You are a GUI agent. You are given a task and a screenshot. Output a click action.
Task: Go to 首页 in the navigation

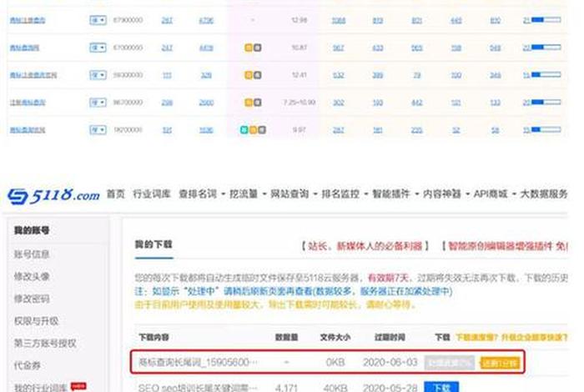coord(116,194)
